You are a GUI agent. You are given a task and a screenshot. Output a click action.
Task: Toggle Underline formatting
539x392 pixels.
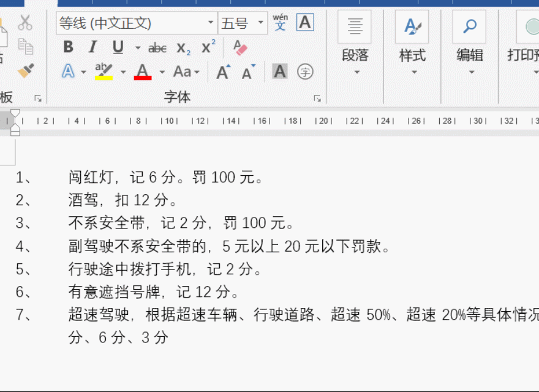click(117, 47)
